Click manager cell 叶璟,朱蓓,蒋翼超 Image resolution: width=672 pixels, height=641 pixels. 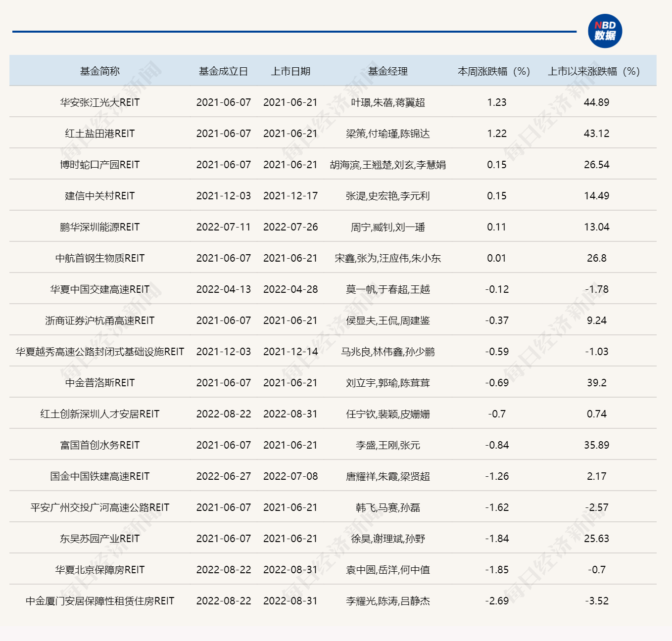(x=388, y=102)
